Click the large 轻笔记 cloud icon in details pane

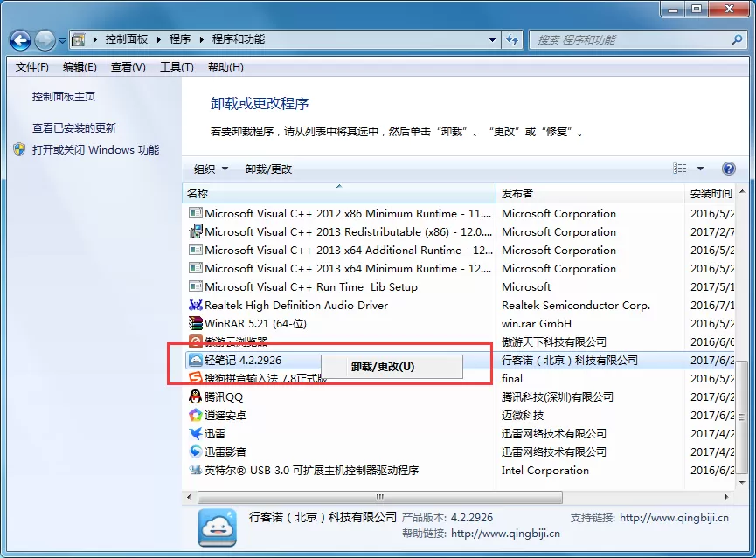(218, 527)
